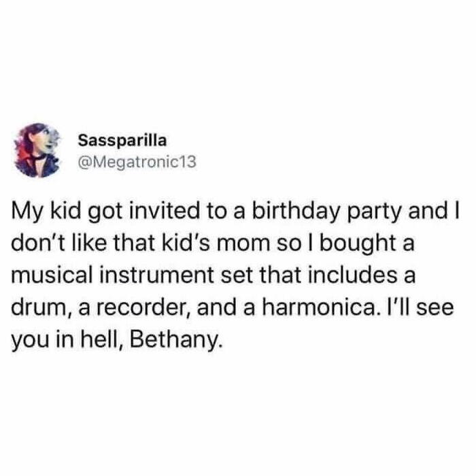Click the word 'Bethany' in the tweet
The height and width of the screenshot is (476, 476).
(x=175, y=339)
